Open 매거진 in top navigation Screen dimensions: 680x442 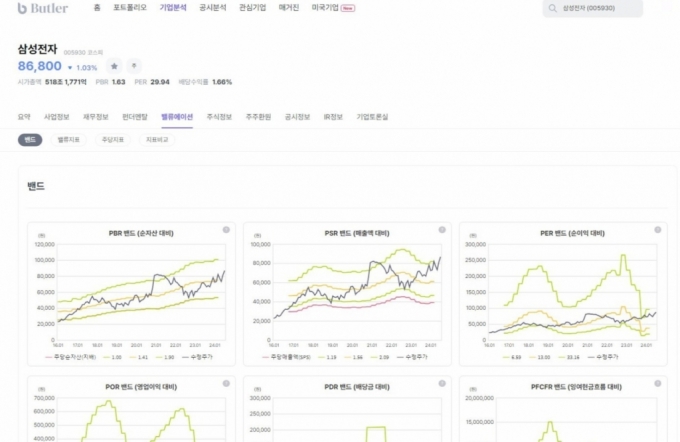[x=289, y=8]
